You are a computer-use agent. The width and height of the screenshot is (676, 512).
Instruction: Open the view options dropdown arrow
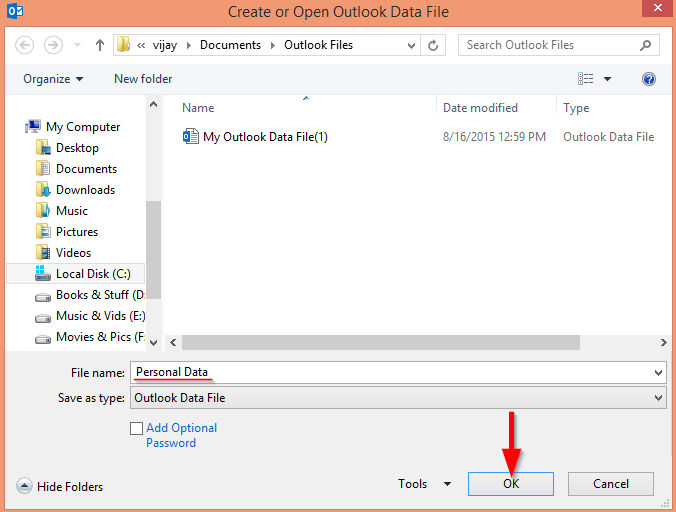607,79
